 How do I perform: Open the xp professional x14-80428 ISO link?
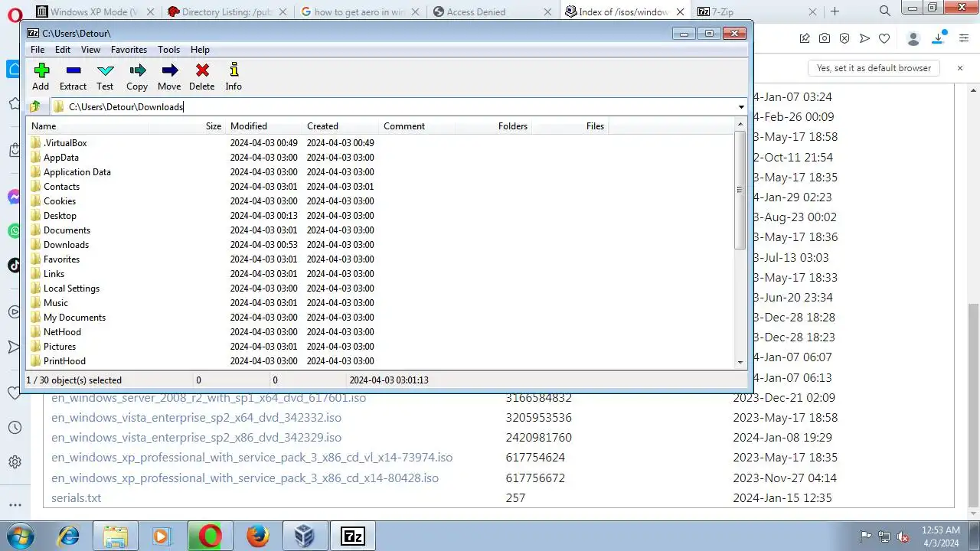[245, 478]
